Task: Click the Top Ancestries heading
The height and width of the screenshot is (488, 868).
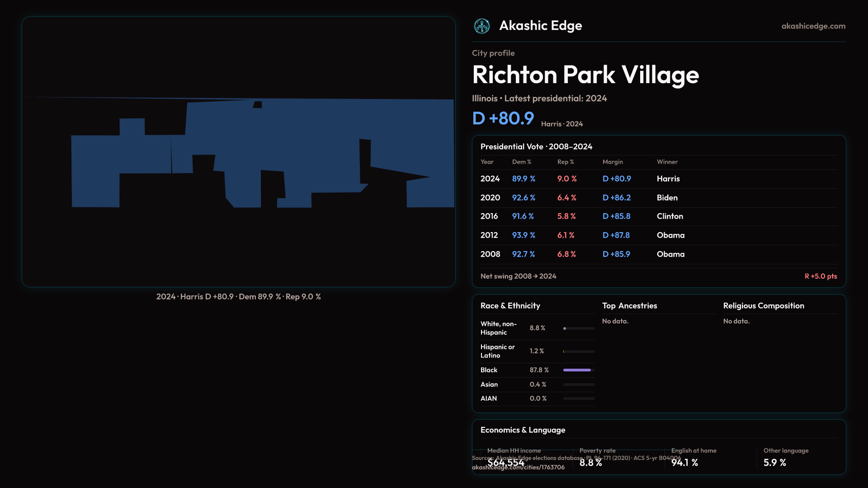Action: tap(629, 306)
